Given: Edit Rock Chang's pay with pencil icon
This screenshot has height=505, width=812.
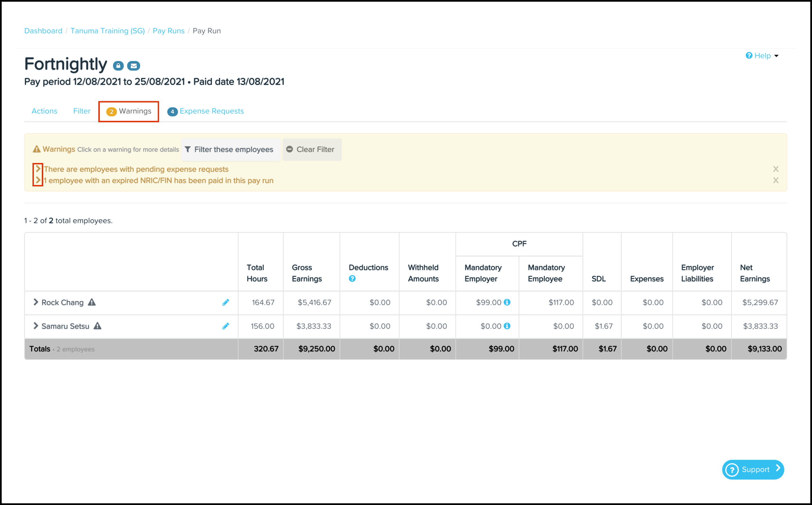Looking at the screenshot, I should pyautogui.click(x=226, y=302).
